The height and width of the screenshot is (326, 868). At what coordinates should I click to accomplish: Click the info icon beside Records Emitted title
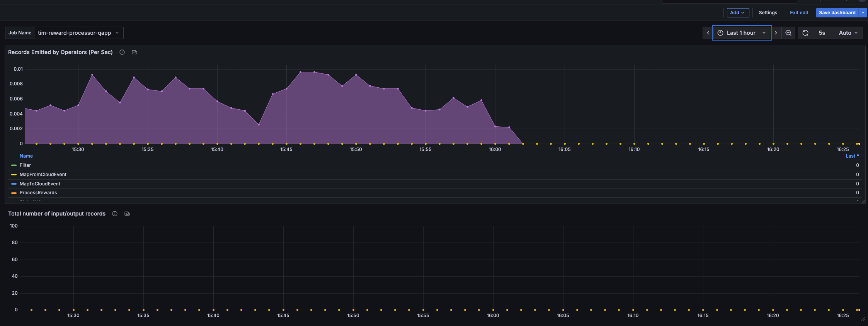122,52
